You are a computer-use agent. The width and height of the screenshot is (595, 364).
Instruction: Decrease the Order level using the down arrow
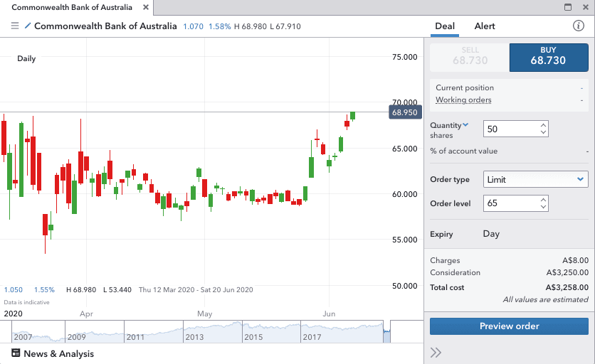tap(544, 207)
